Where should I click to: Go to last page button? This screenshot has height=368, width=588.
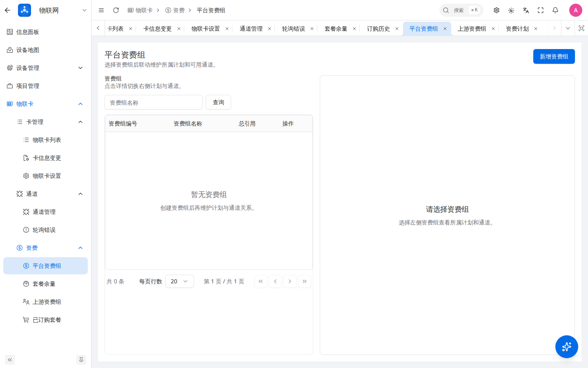pos(305,281)
